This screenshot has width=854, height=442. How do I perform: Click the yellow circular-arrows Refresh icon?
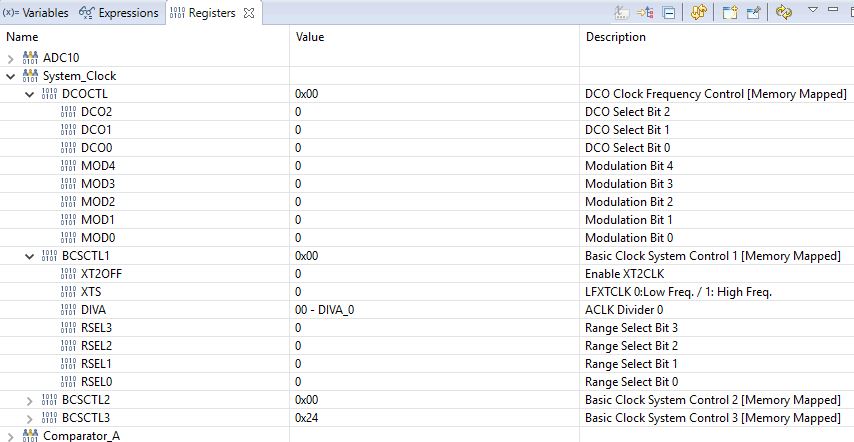784,13
